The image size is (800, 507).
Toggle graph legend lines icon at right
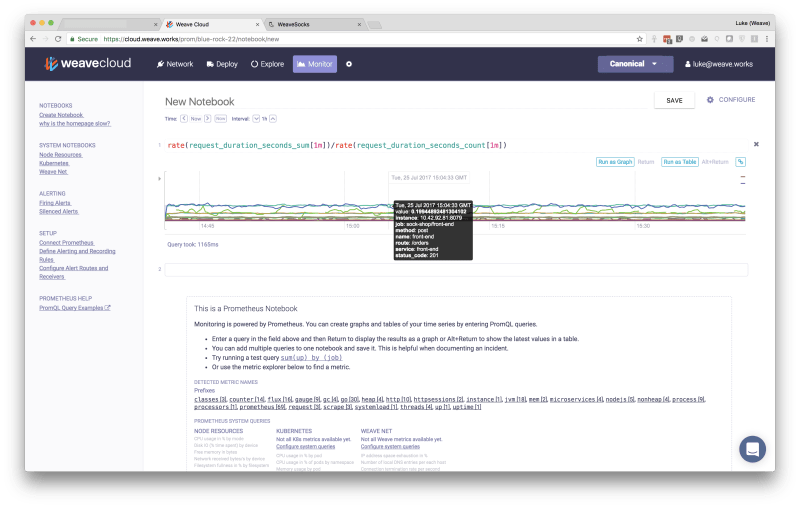pos(743,180)
